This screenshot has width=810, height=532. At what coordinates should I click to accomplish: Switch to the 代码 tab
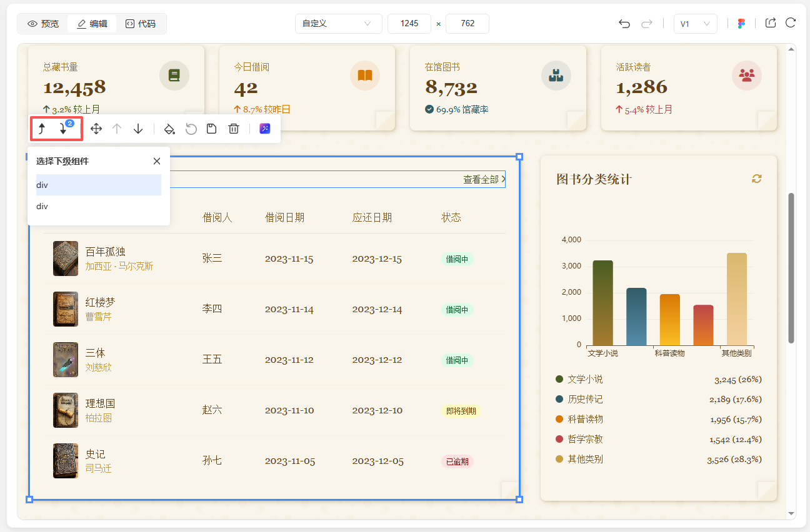(140, 24)
